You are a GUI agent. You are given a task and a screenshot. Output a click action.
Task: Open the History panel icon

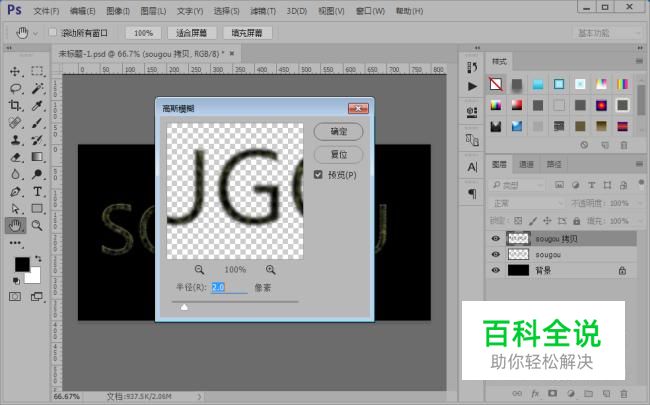point(472,67)
